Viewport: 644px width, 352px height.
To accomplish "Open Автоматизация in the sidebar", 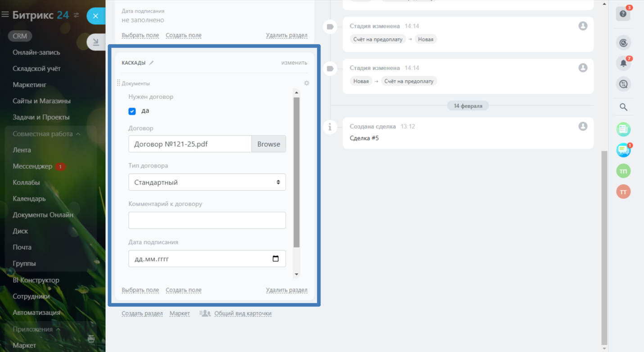I will coord(36,312).
